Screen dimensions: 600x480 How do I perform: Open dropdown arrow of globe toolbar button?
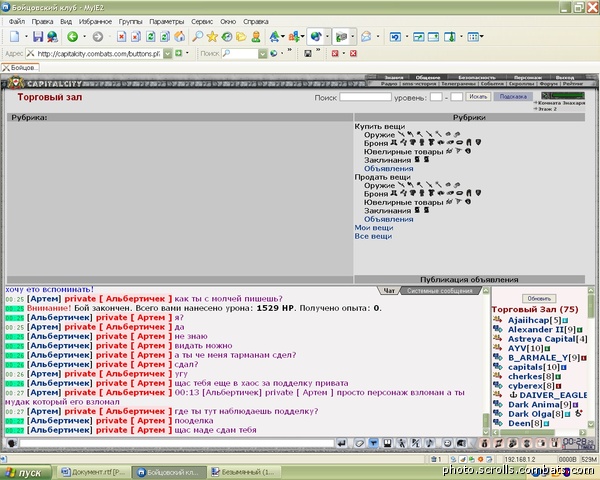327,37
